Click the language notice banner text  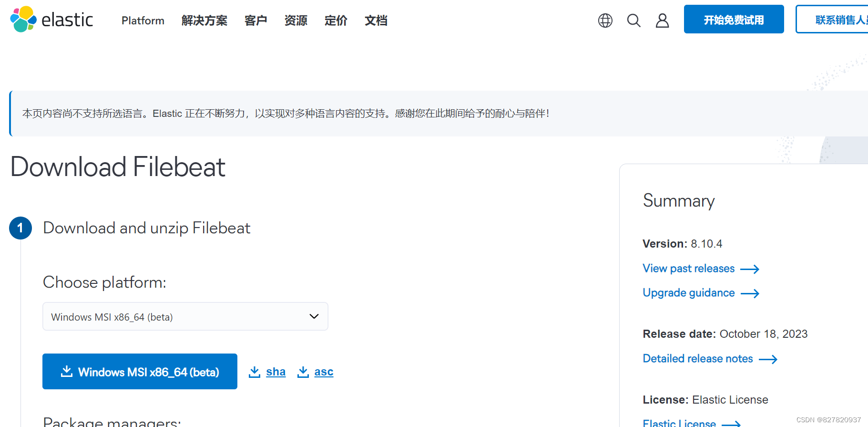pos(286,114)
